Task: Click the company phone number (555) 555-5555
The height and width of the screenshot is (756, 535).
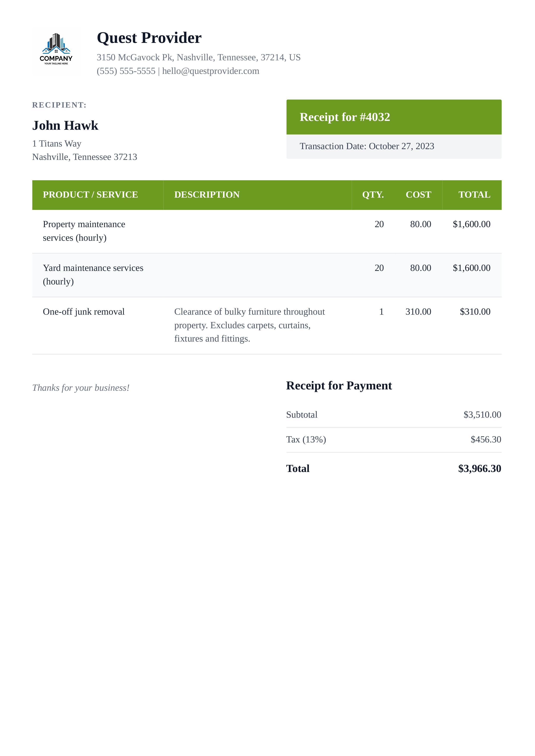Action: 126,71
